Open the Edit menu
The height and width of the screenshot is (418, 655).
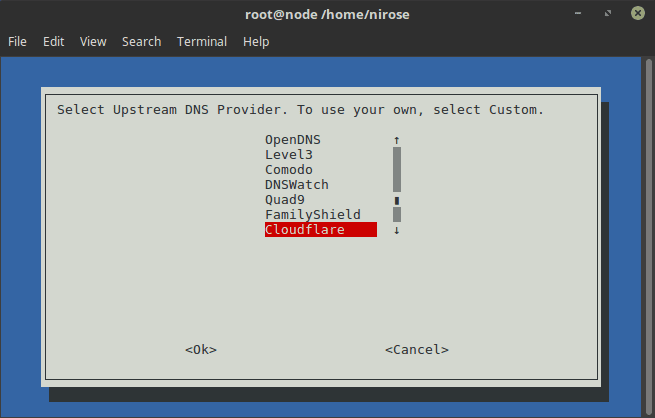click(53, 42)
